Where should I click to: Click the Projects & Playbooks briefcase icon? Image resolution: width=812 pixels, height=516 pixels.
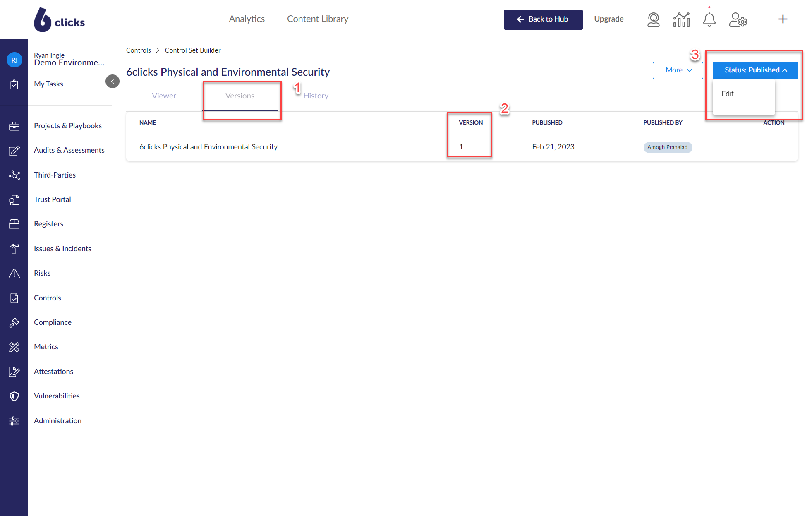(x=14, y=126)
